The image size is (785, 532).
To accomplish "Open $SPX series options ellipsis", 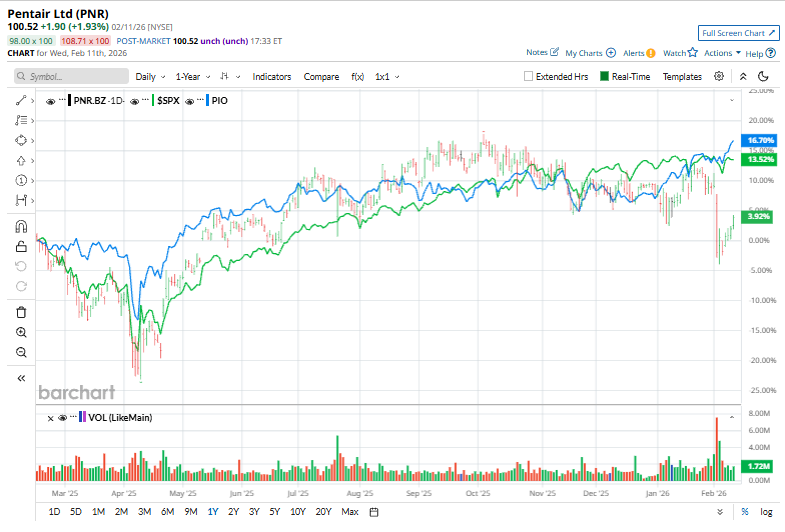I will [145, 100].
